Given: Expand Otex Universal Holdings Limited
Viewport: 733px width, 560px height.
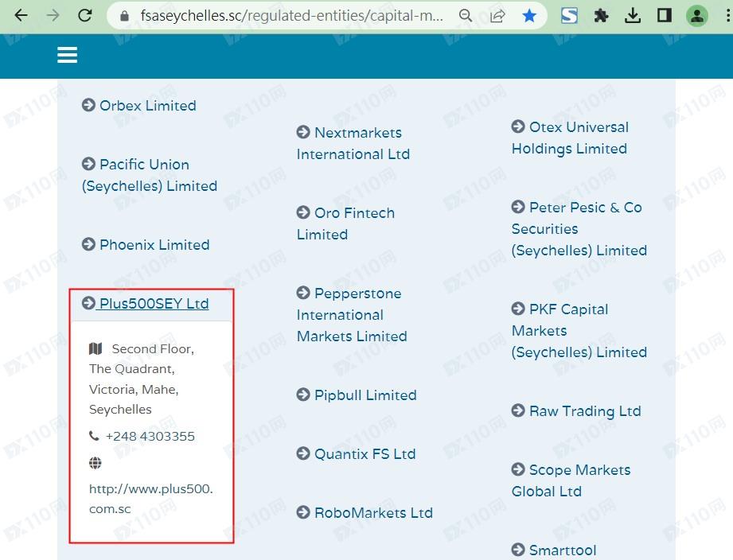Looking at the screenshot, I should pos(570,138).
